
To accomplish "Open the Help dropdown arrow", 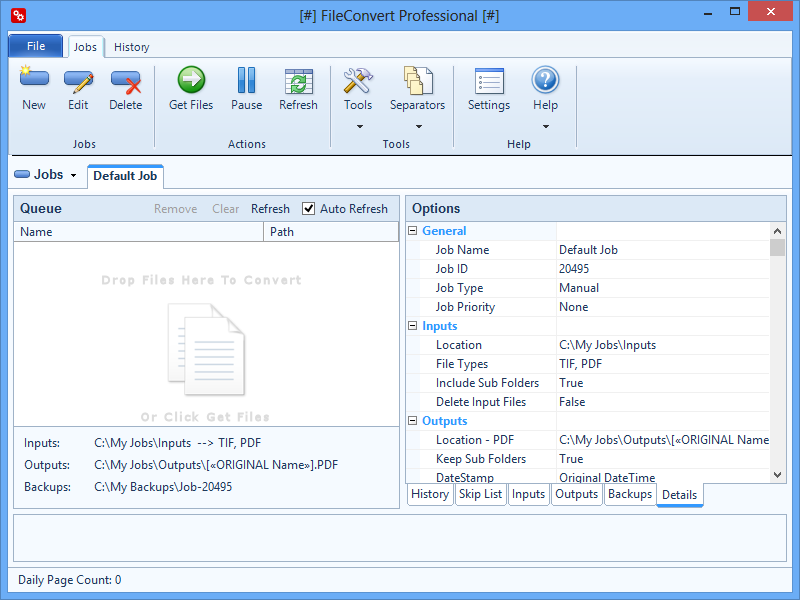I will [546, 127].
